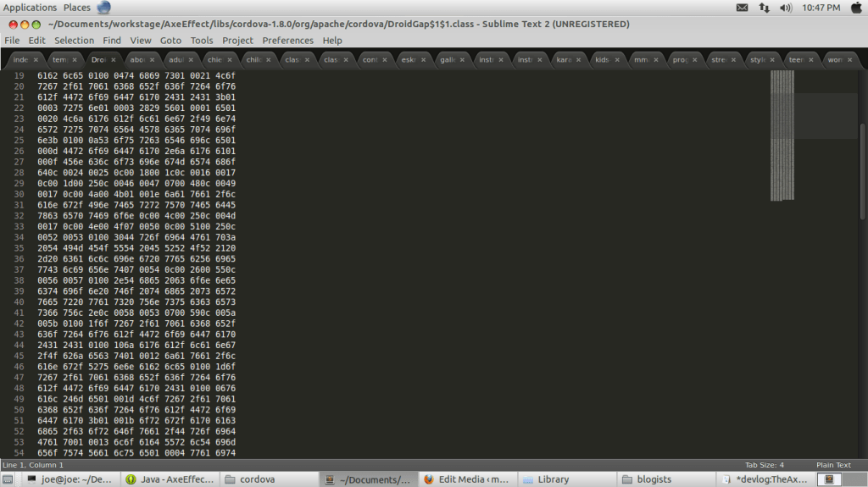Viewport: 868px width, 487px height.
Task: Expand the Applications menu in top panel
Action: 30,8
